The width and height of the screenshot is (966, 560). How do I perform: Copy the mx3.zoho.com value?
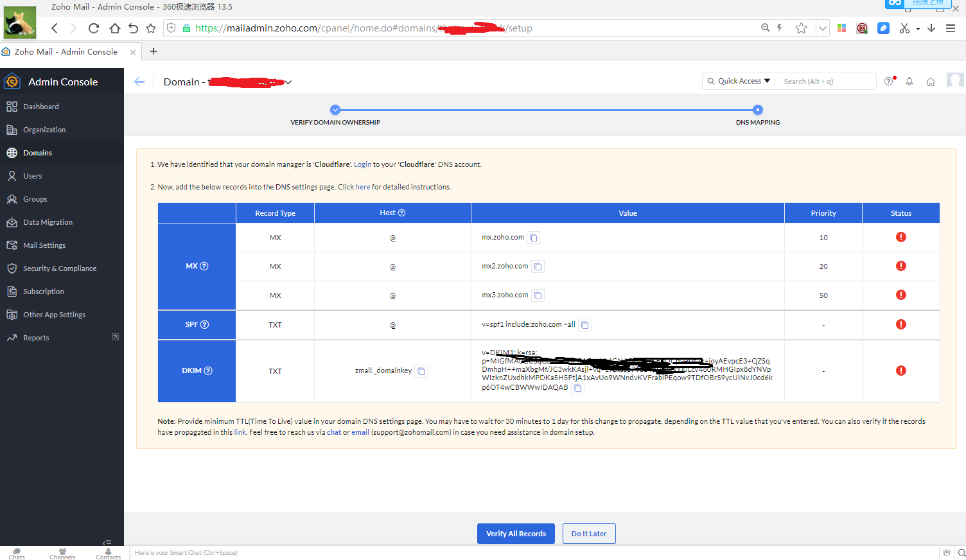point(538,295)
